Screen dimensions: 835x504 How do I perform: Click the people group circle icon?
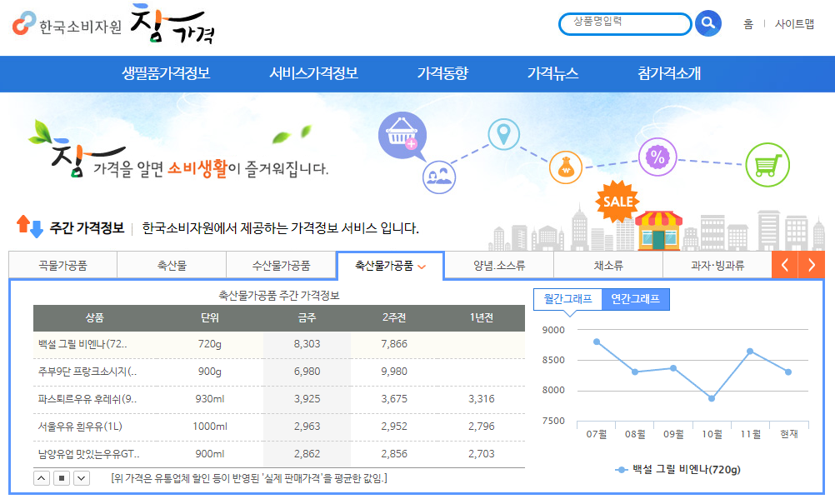(439, 177)
